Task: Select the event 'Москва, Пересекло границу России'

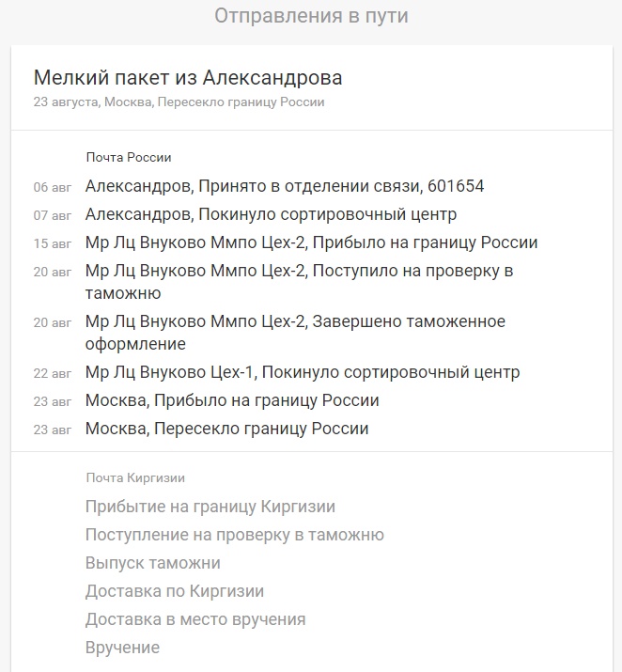Action: 226,429
